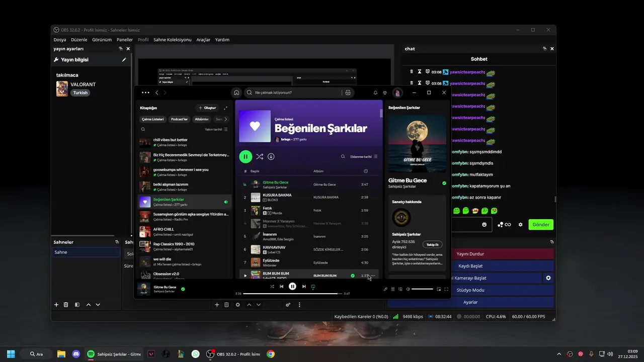The image size is (644, 362).
Task: Open Chrome from the taskbar
Action: [271, 354]
